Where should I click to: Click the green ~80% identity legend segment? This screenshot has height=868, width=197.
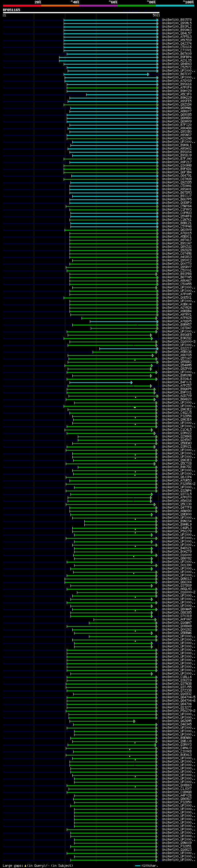pyautogui.click(x=137, y=6)
